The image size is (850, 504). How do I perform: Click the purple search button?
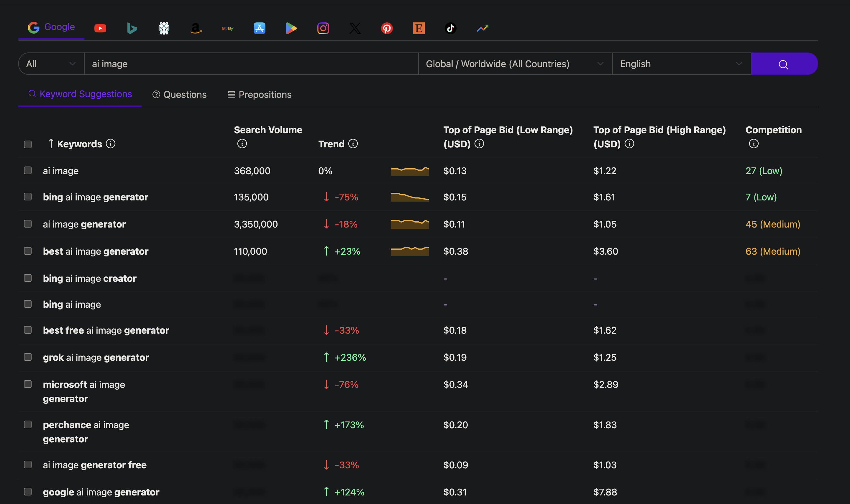tap(784, 64)
